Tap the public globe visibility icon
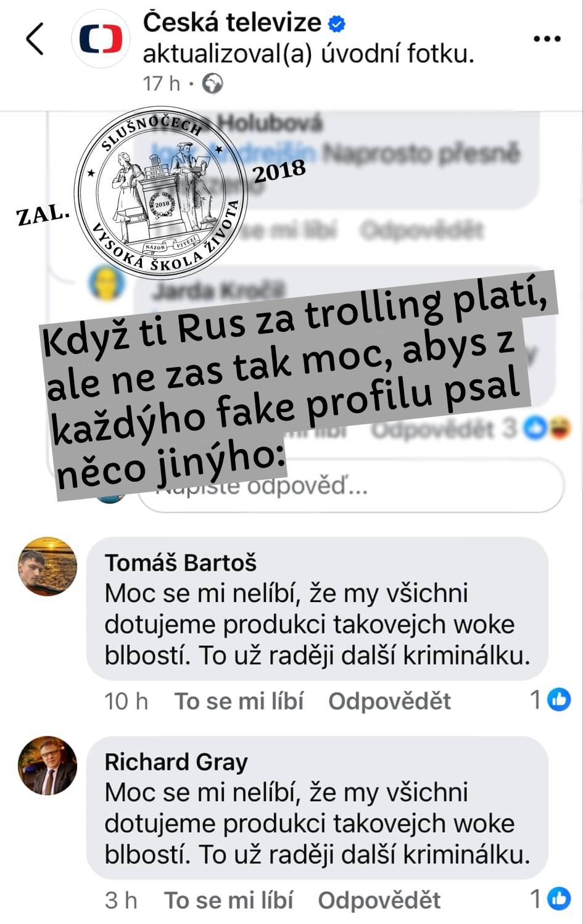Viewport: 583px width, 924px height. pos(212,83)
